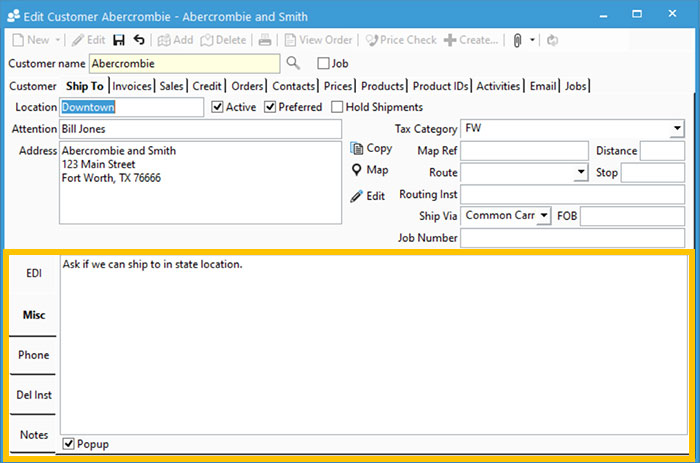Select the EDI side tab
700x463 pixels.
(x=33, y=273)
